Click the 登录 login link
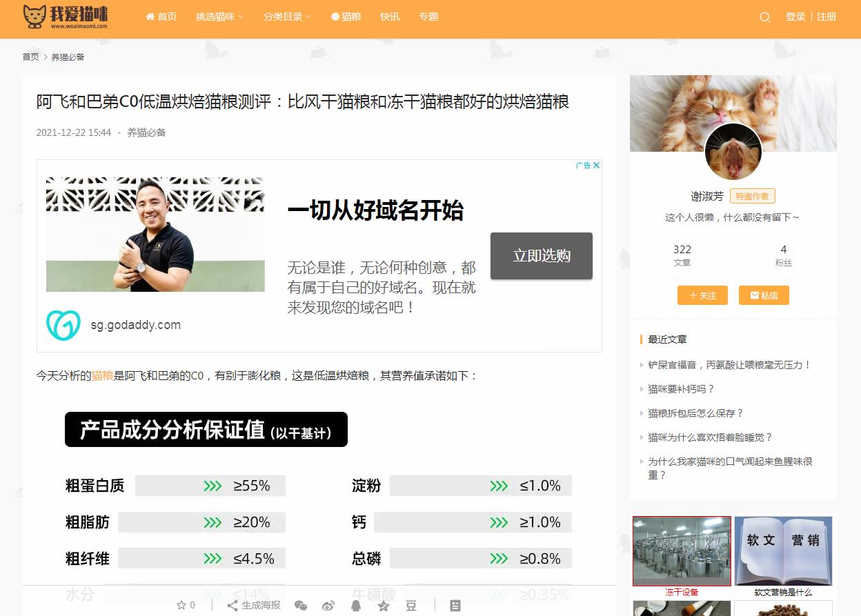The height and width of the screenshot is (616, 861). [x=795, y=17]
